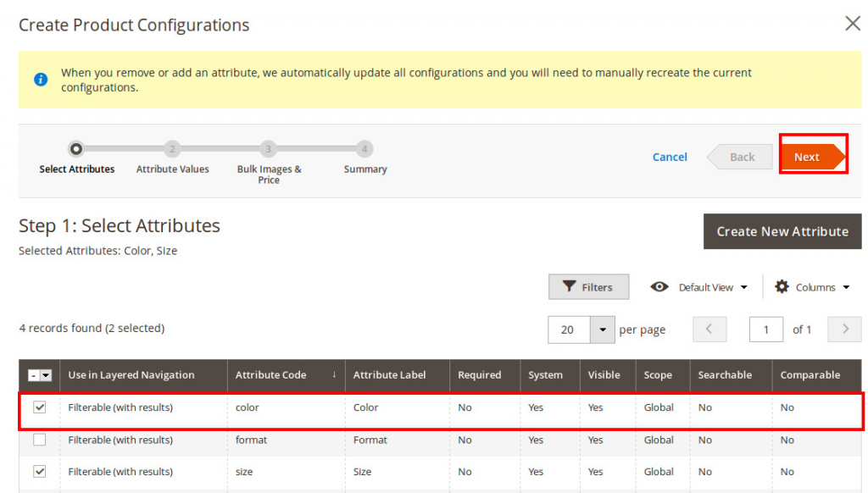Screen dimensions: 868x493
Task: Expand the Columns dropdown arrow
Action: (x=845, y=287)
